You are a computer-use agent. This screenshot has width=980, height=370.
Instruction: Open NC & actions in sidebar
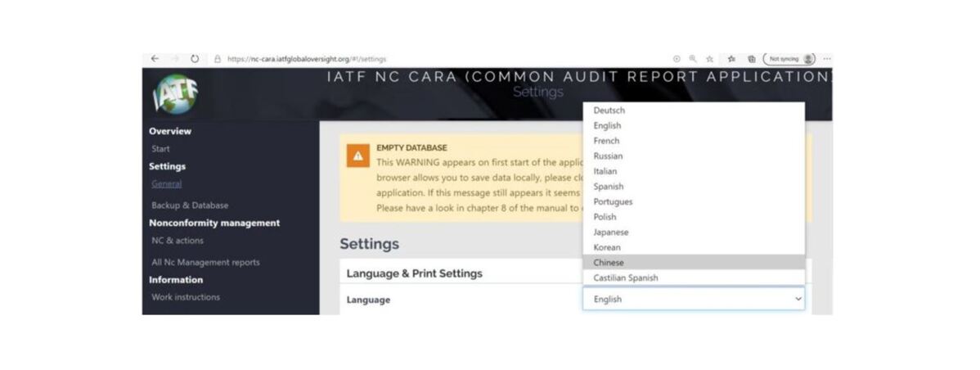pyautogui.click(x=178, y=241)
